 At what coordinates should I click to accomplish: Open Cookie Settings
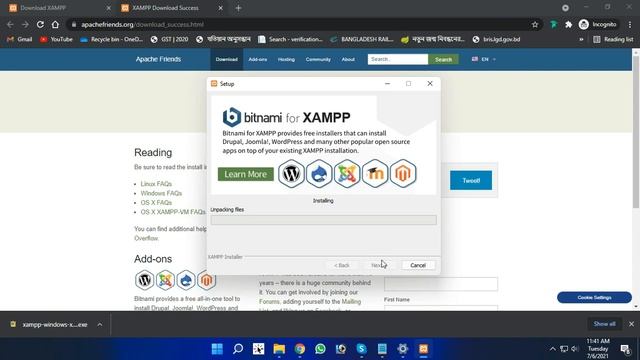pyautogui.click(x=594, y=298)
